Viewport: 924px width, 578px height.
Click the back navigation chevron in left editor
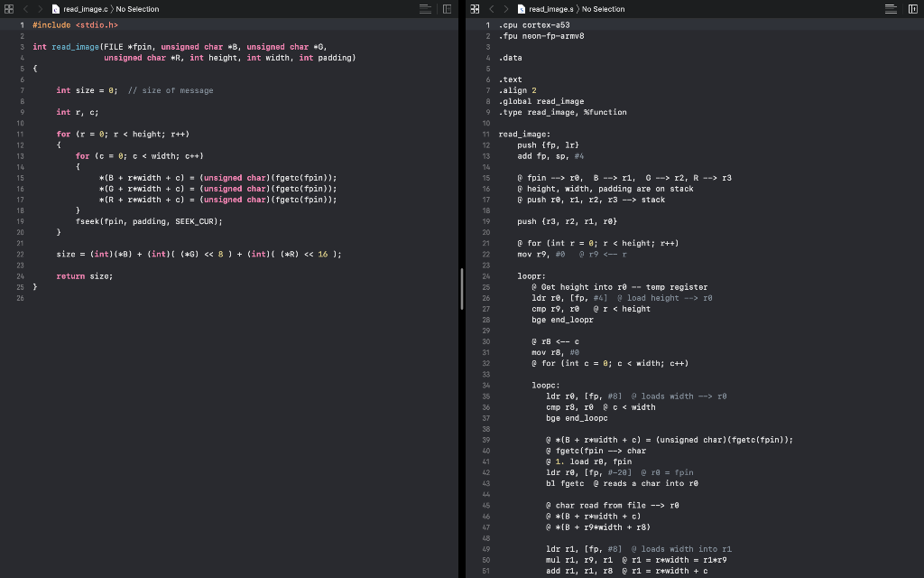25,9
